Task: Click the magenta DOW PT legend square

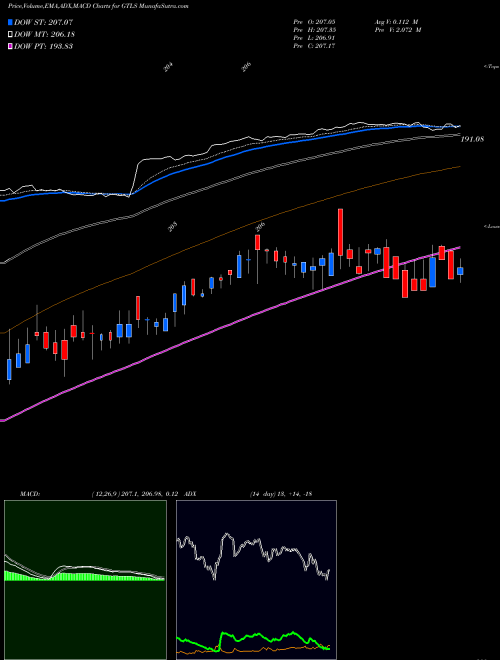Action: [10, 46]
